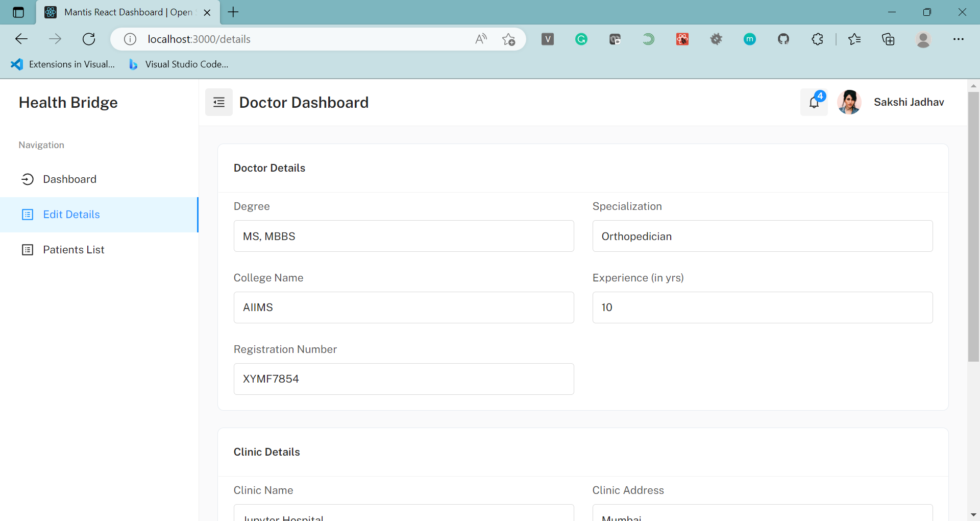Open the Edit Details navigation item
The height and width of the screenshot is (521, 980).
71,215
